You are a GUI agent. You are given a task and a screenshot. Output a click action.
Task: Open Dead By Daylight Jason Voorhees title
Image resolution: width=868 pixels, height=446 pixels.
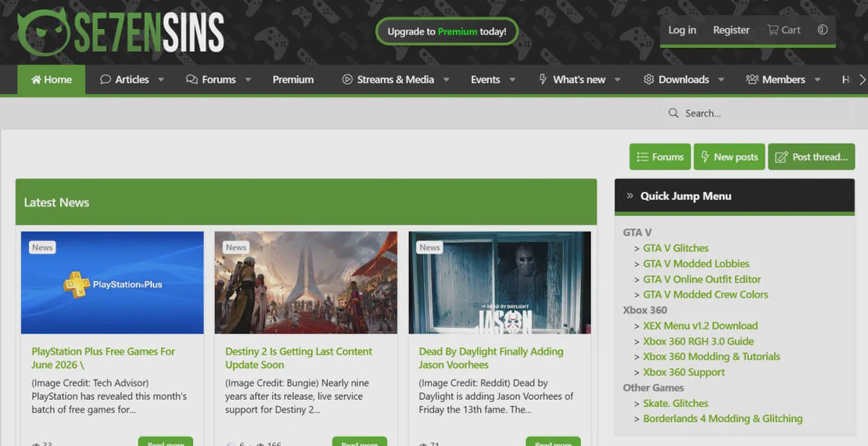(x=491, y=358)
